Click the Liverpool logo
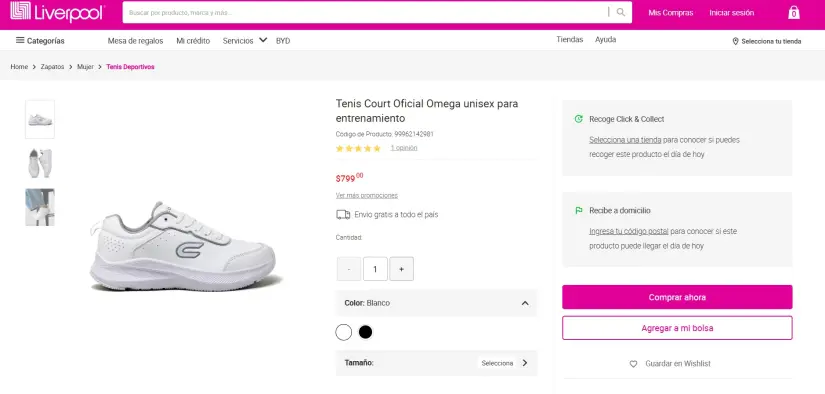Viewport: 825px width, 394px height. (x=57, y=12)
